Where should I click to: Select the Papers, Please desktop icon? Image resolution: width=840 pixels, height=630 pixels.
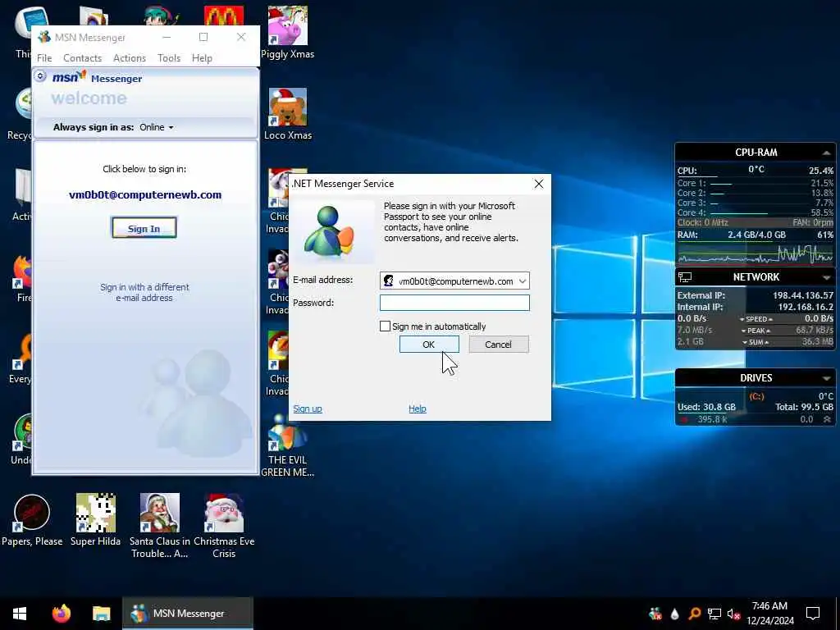pyautogui.click(x=32, y=519)
